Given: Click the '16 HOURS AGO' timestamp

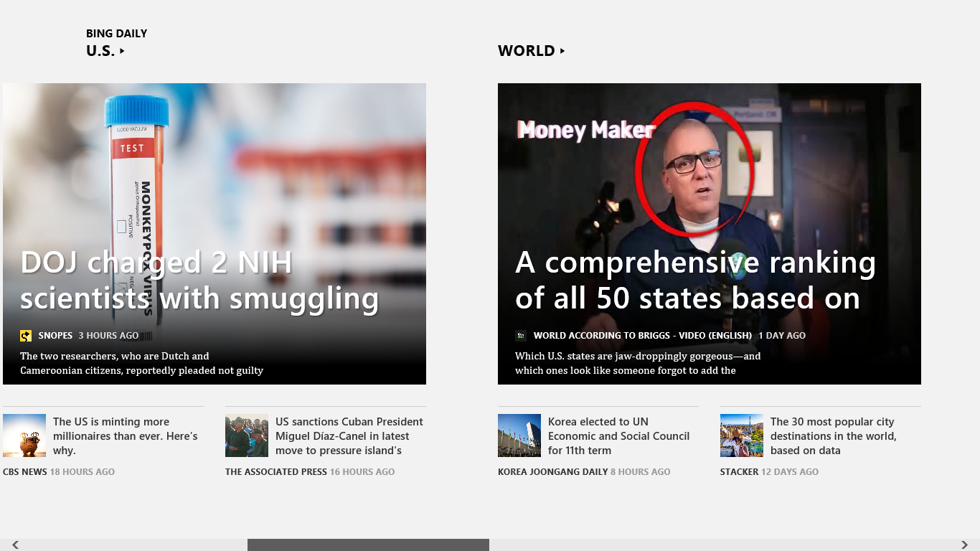Looking at the screenshot, I should 362,472.
